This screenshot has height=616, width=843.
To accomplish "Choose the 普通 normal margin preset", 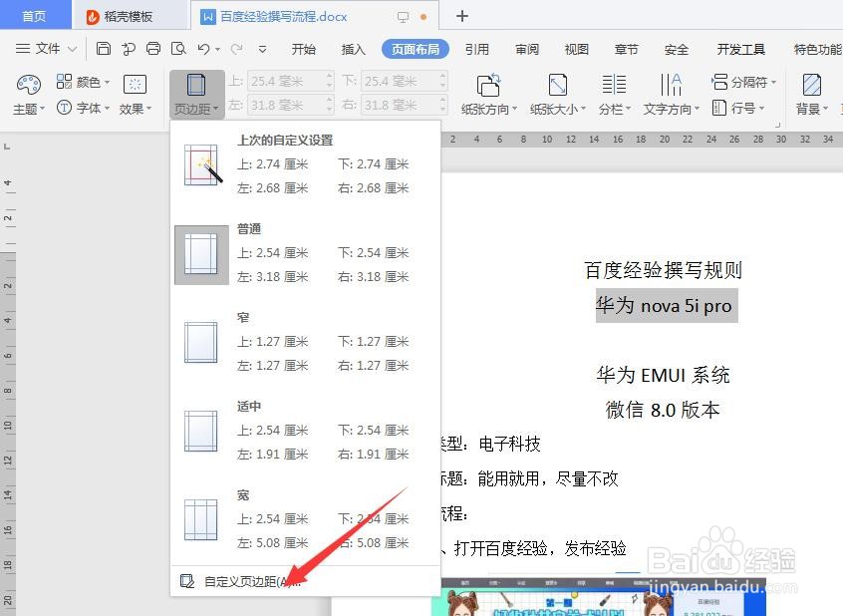I will 305,253.
